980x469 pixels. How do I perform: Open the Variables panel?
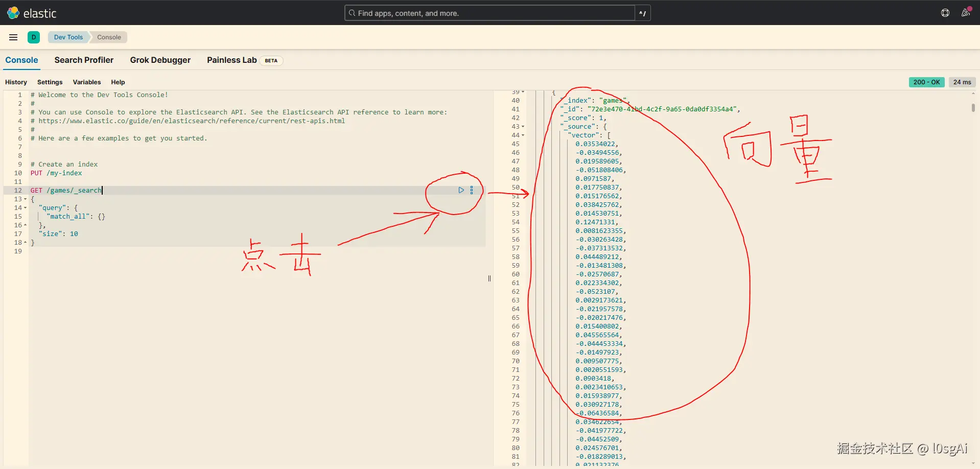pos(87,82)
